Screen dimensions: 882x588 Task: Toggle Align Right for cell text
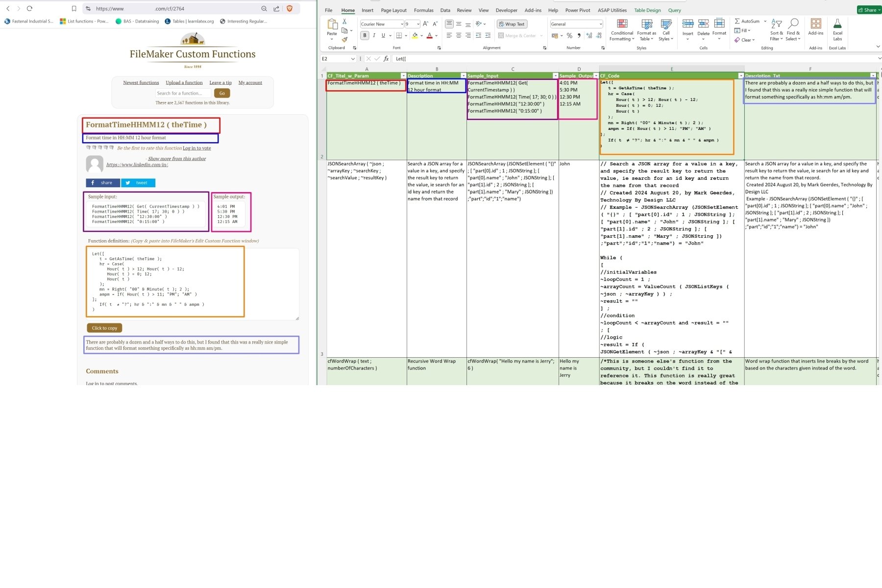[x=468, y=35]
